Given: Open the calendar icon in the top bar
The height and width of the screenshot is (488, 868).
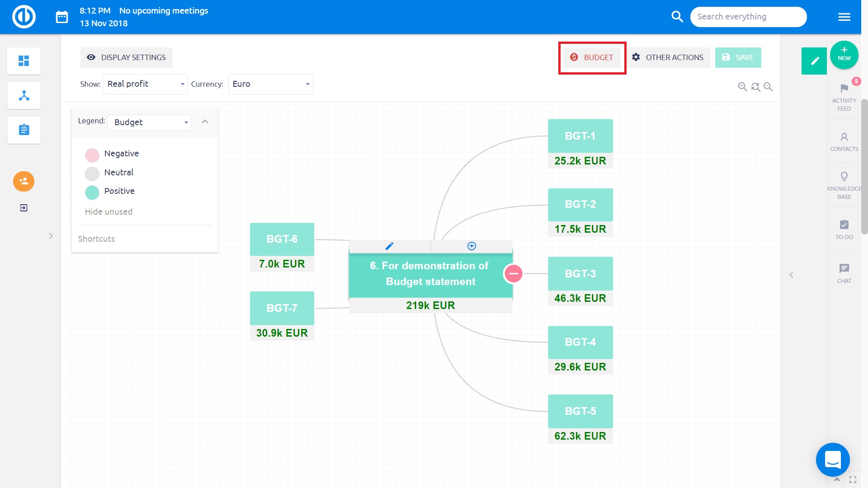Looking at the screenshot, I should [x=62, y=17].
